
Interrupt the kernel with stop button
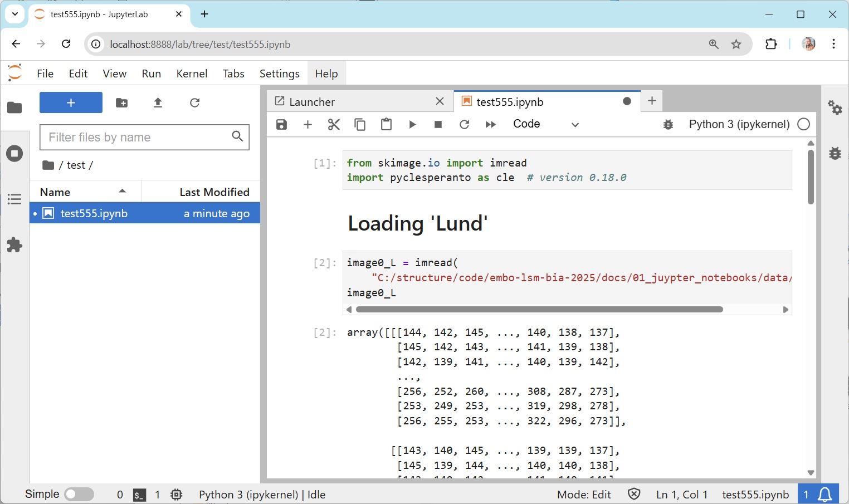click(438, 124)
